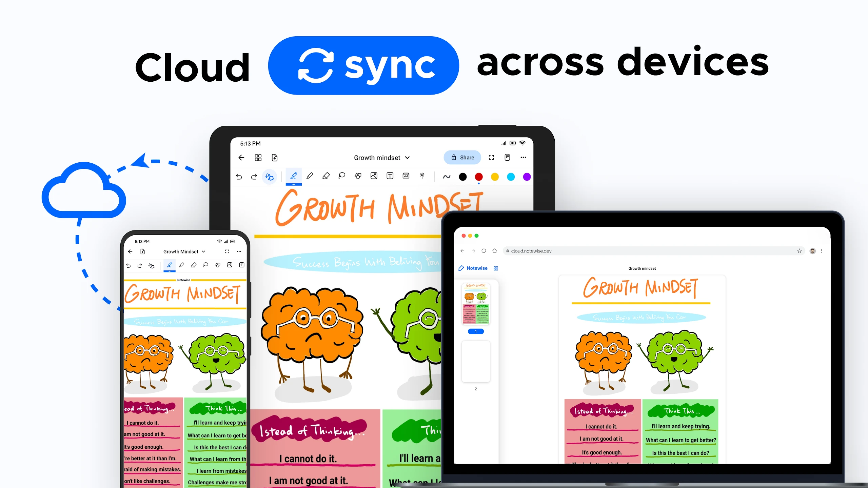The width and height of the screenshot is (868, 488).
Task: Select the Lasso selection tool
Action: point(342,176)
